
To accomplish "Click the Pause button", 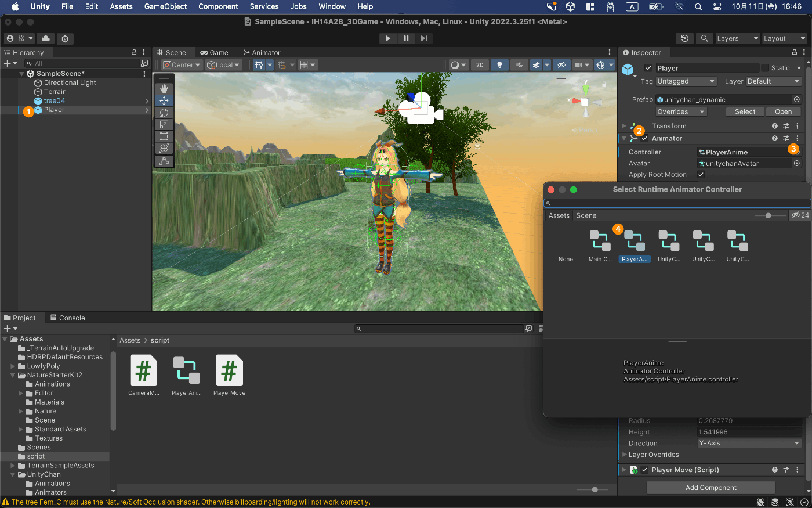I will [406, 38].
